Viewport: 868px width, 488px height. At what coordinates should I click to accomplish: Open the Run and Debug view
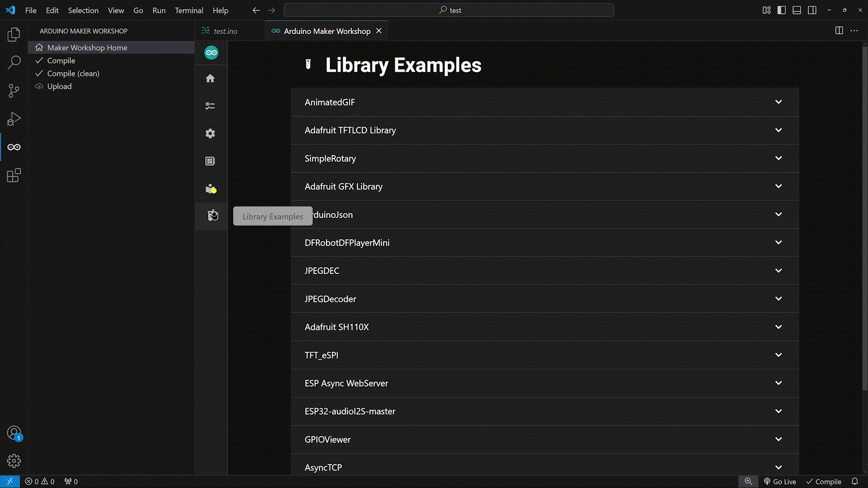point(14,119)
